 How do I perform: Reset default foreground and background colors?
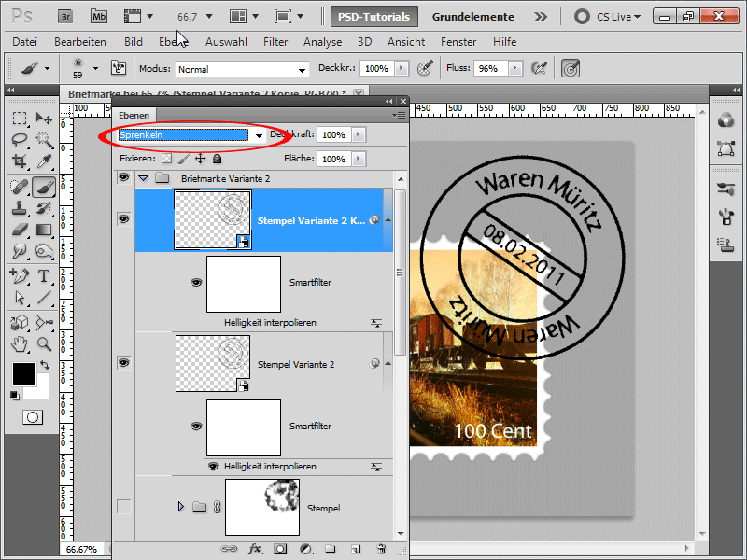coord(15,395)
